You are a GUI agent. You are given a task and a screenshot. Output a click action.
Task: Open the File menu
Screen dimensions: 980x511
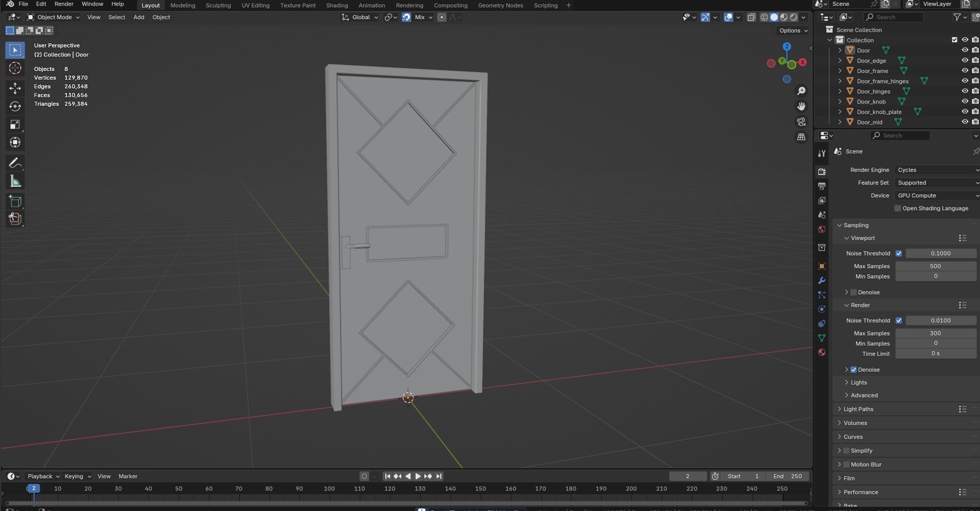[23, 4]
